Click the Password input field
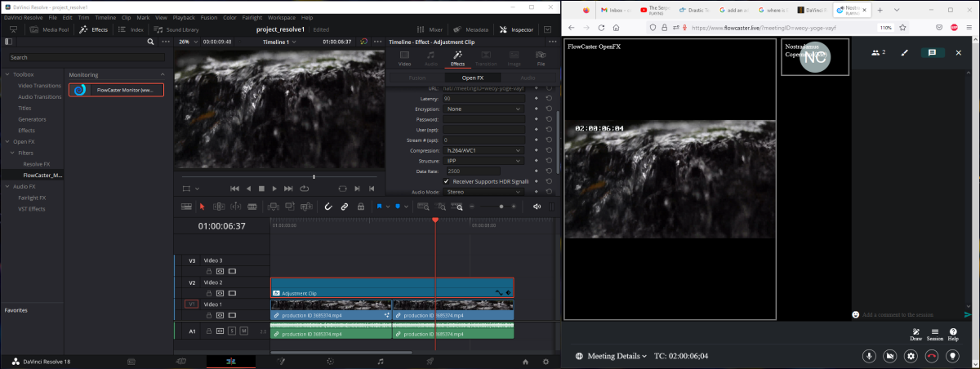 pos(483,119)
